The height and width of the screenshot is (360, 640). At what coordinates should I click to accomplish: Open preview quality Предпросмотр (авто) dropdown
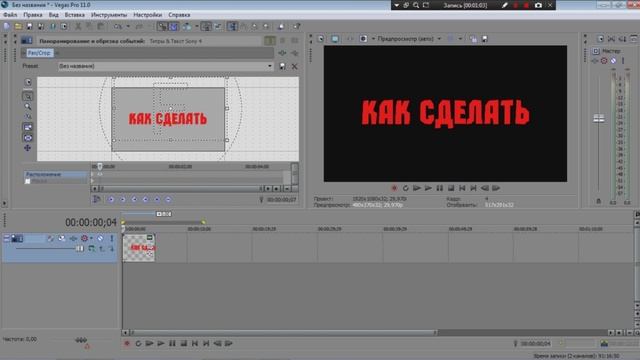coord(409,39)
